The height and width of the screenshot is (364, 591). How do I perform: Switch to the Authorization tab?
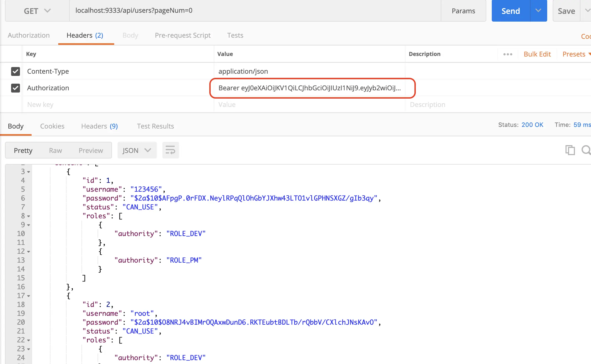[29, 35]
